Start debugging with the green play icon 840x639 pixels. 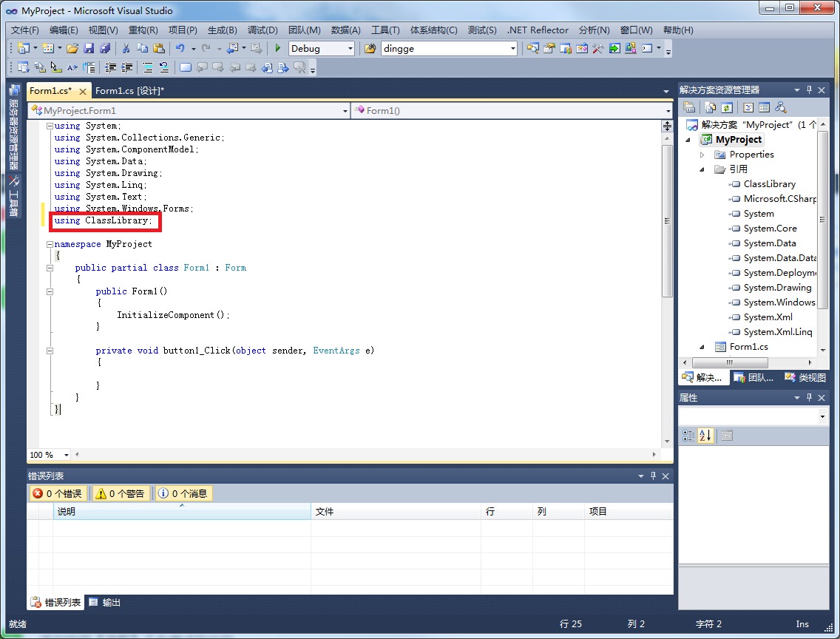pos(277,48)
